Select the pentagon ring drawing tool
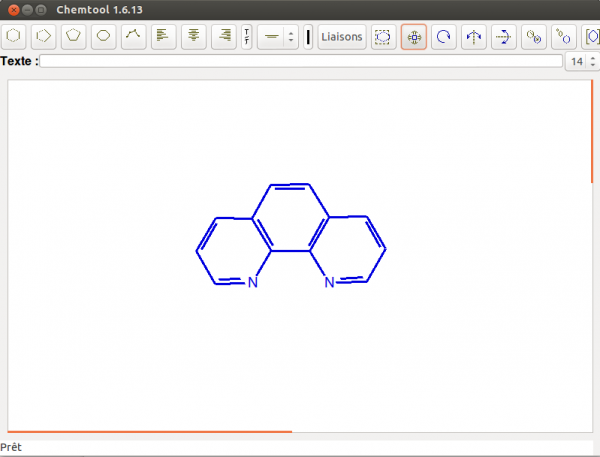This screenshot has width=600, height=457. [73, 37]
